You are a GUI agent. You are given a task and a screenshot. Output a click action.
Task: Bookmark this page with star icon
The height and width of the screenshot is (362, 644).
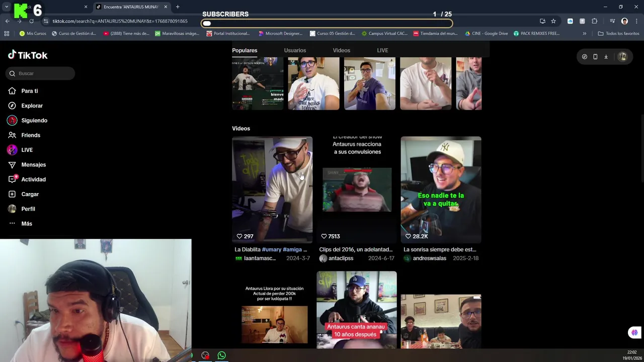[x=553, y=21]
